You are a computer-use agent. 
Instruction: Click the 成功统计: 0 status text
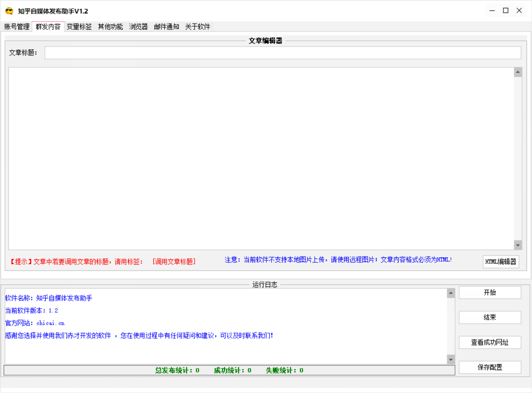[233, 370]
